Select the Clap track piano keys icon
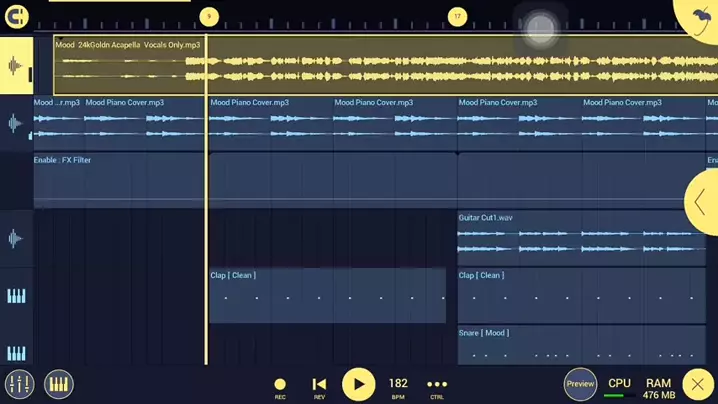The width and height of the screenshot is (718, 404). click(16, 296)
